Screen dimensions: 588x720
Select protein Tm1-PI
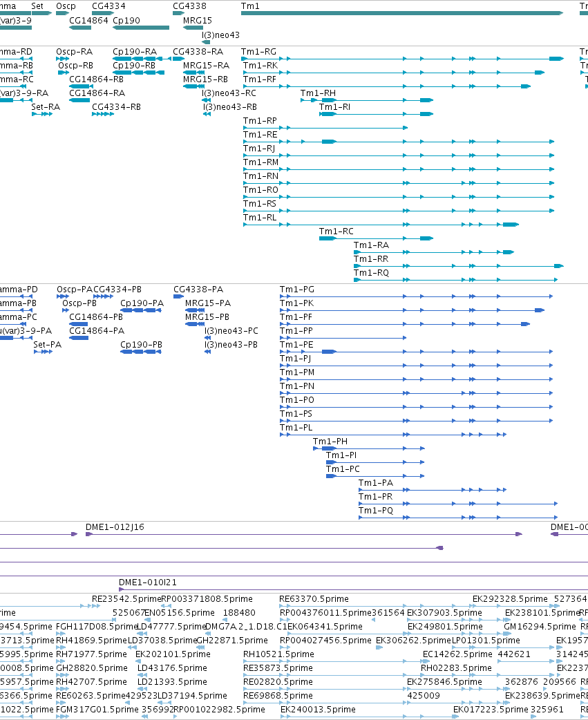click(341, 455)
